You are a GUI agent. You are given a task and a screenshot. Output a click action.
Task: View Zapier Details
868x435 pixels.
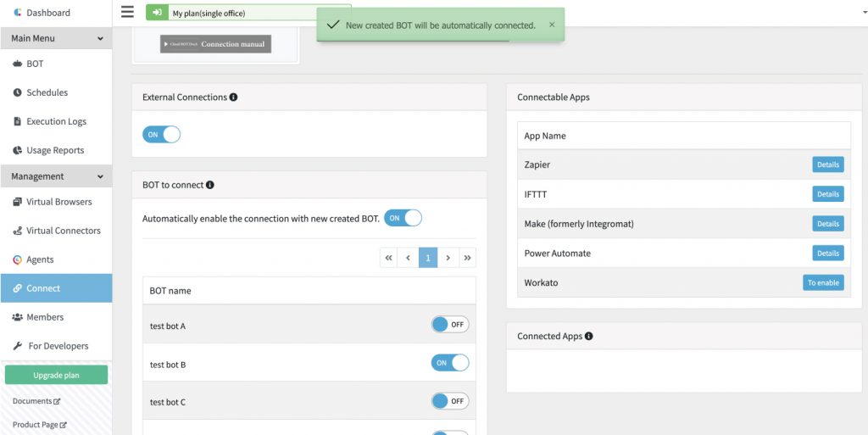tap(828, 165)
